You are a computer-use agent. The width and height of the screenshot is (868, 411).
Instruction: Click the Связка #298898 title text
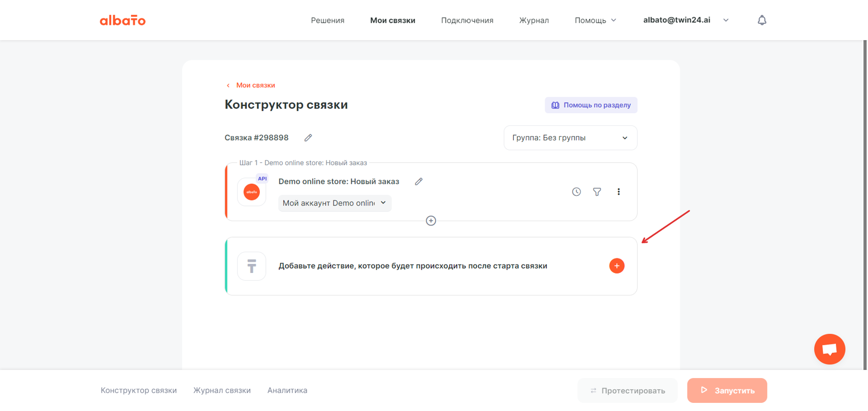point(256,138)
